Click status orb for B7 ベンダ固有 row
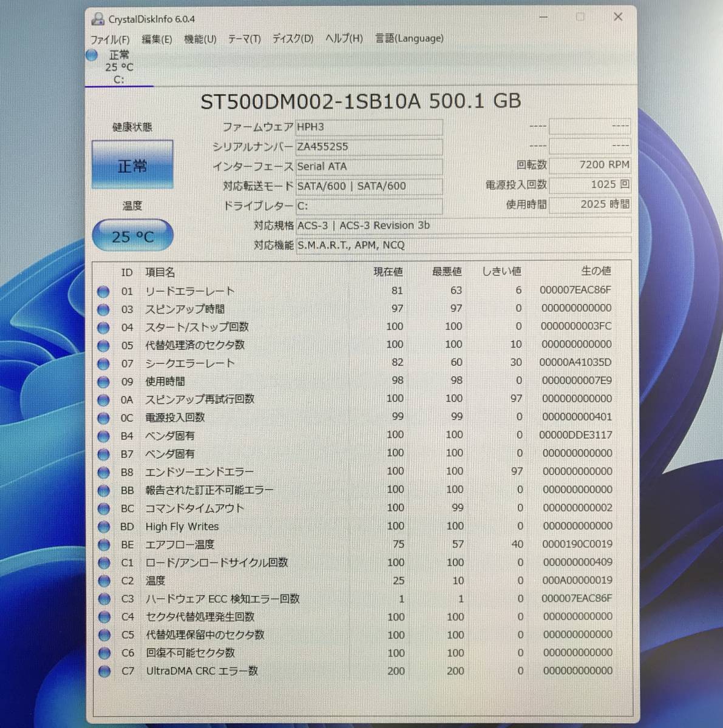Screen dimensions: 723x728 tap(104, 454)
